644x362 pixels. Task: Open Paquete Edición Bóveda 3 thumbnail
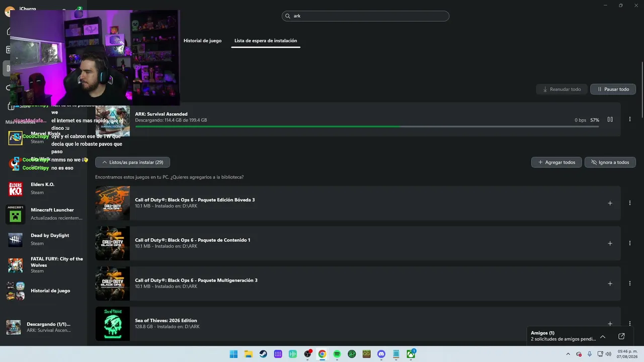pos(113,203)
